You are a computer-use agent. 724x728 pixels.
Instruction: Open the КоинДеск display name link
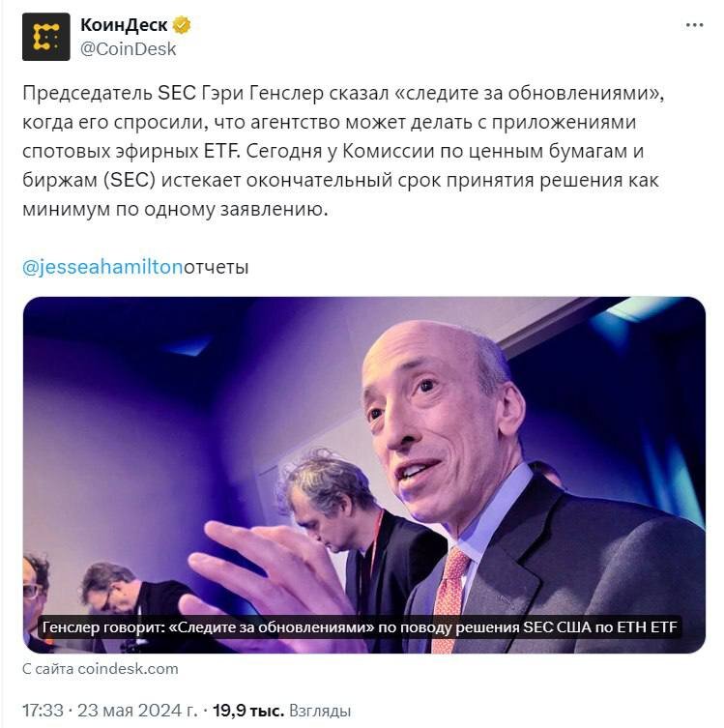124,25
